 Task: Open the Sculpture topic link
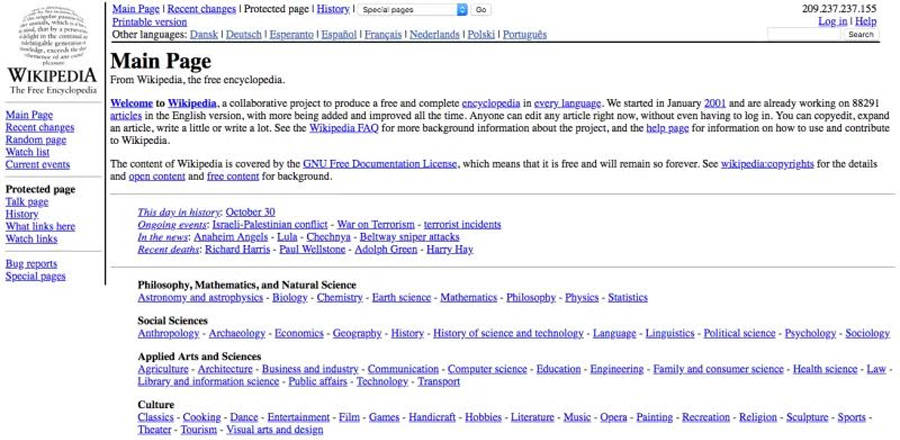point(807,418)
